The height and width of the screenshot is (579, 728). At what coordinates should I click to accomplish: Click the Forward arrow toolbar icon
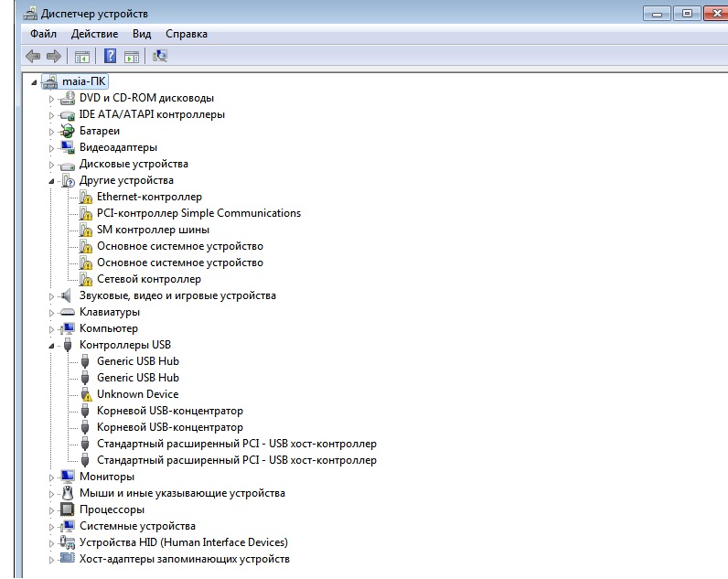click(54, 56)
